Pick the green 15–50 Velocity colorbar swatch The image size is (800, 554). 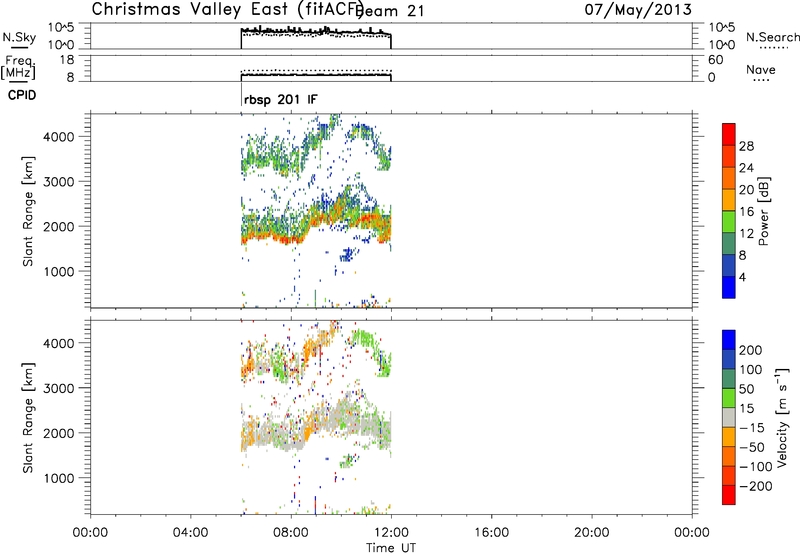pos(729,398)
